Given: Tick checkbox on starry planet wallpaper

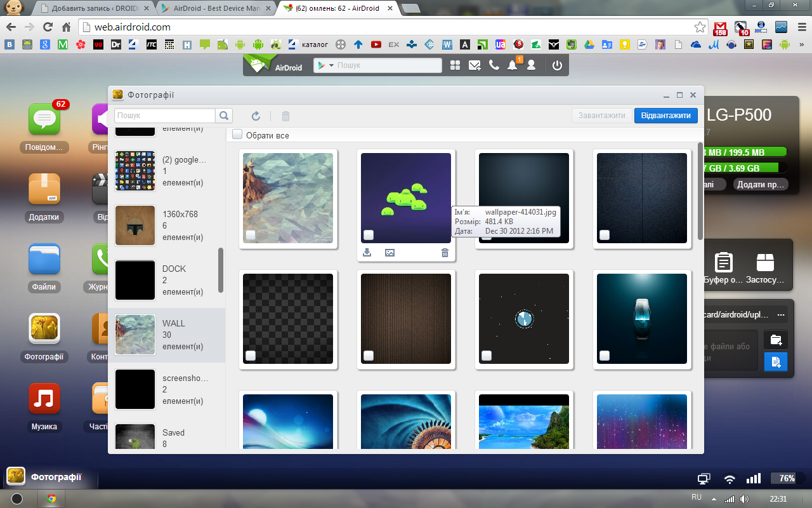Looking at the screenshot, I should pyautogui.click(x=487, y=356).
